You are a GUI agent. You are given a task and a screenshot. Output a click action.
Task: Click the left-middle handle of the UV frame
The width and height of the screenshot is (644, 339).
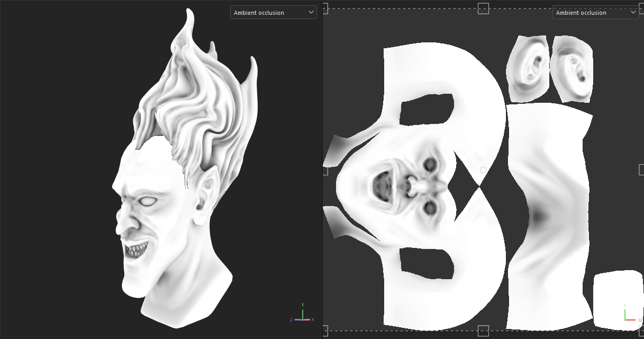click(325, 170)
